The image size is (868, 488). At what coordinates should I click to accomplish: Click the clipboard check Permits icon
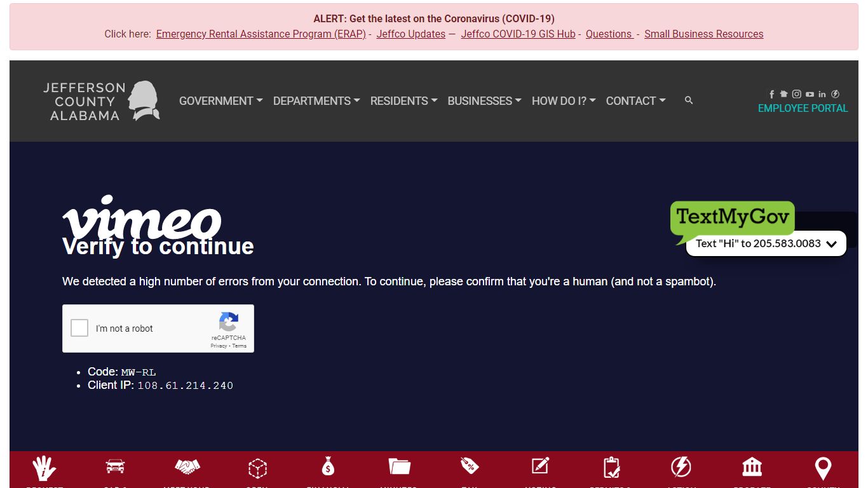(611, 468)
